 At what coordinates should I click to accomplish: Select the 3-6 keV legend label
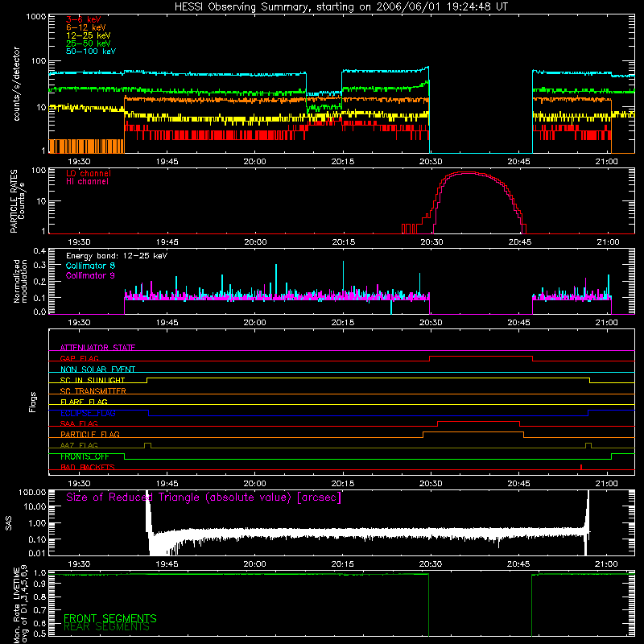click(84, 19)
